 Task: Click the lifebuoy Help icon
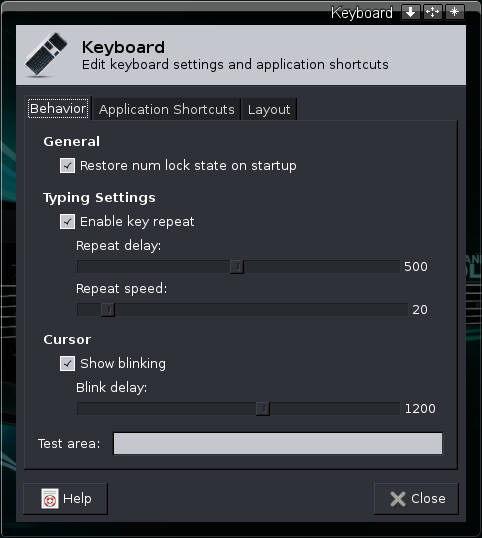click(x=50, y=499)
